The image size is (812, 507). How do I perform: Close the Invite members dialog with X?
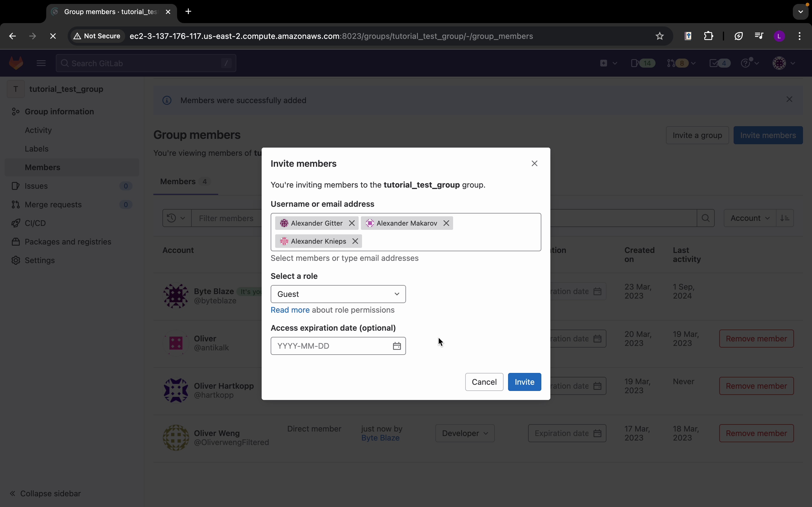point(535,164)
